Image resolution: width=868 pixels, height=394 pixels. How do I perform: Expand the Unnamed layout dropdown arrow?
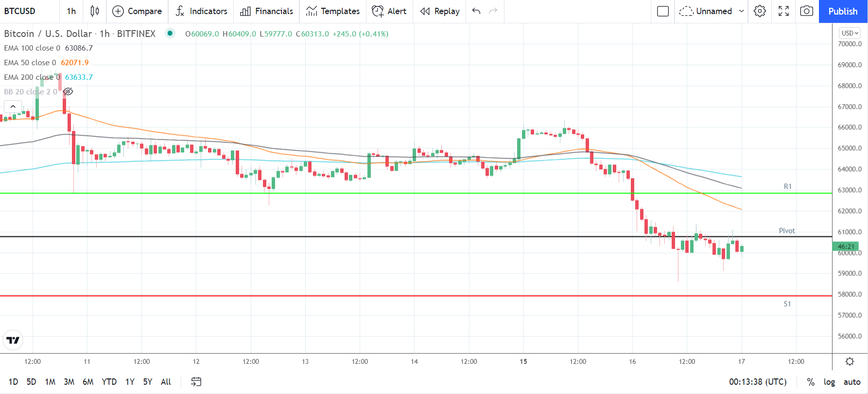point(742,11)
